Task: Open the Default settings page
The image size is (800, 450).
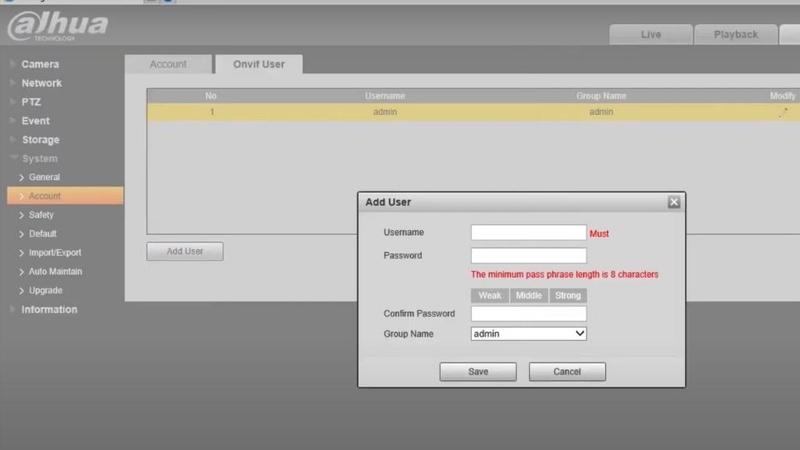Action: [42, 234]
